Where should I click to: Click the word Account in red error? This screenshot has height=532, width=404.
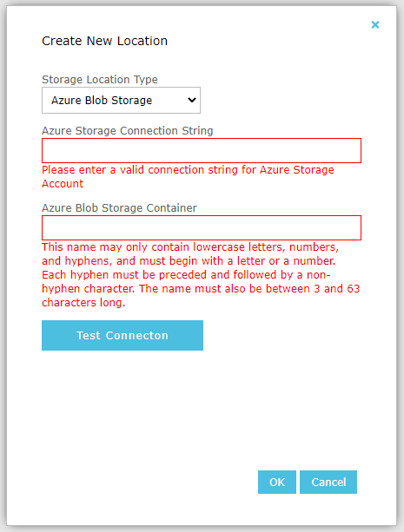coord(63,184)
